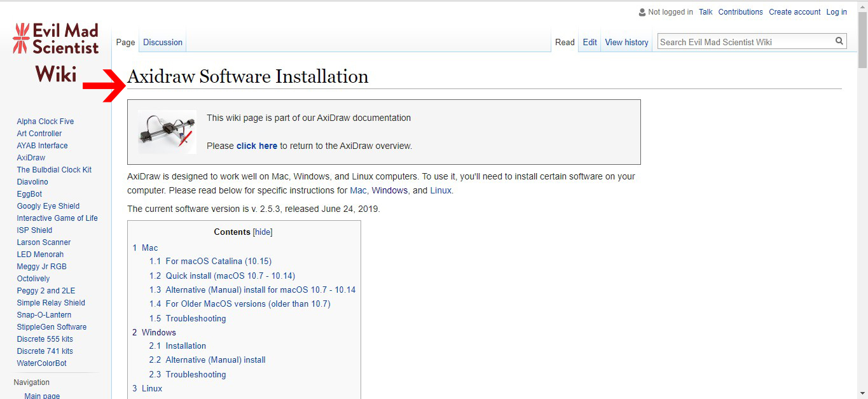The image size is (868, 399).
Task: Open Interactive Game of Life sidebar link
Action: pos(57,218)
